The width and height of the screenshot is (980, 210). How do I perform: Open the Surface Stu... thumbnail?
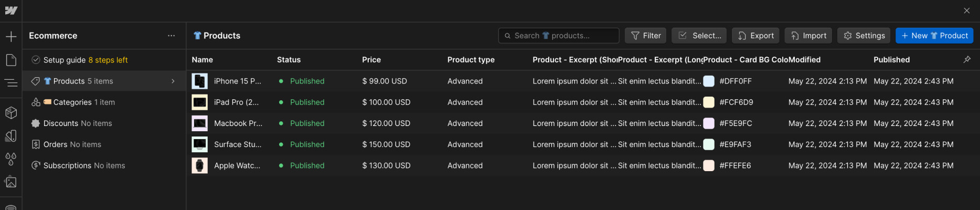click(x=199, y=144)
